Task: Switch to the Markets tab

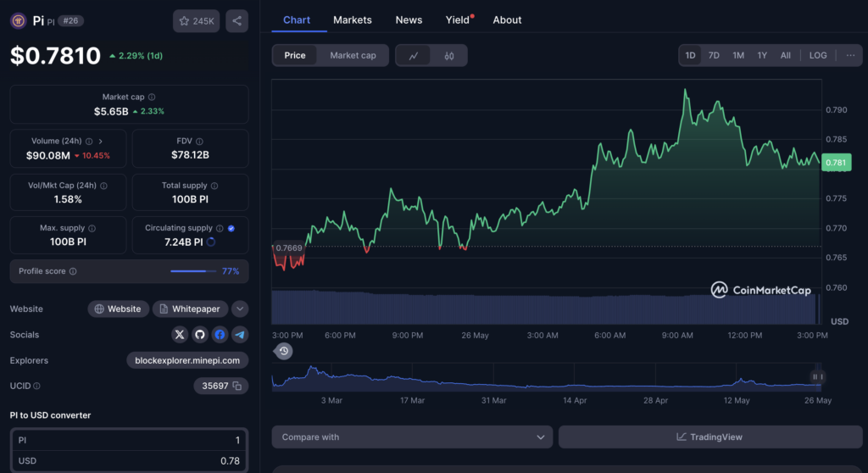Action: coord(353,20)
